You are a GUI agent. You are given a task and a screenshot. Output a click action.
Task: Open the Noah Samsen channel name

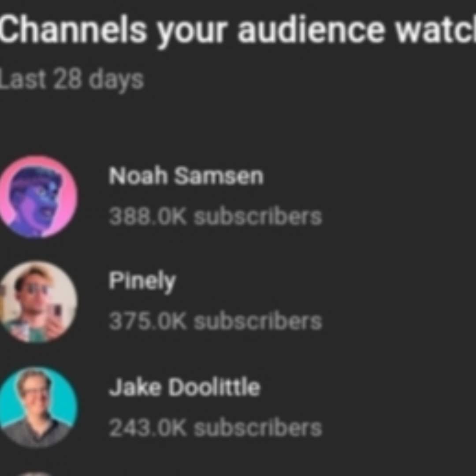[x=186, y=176]
